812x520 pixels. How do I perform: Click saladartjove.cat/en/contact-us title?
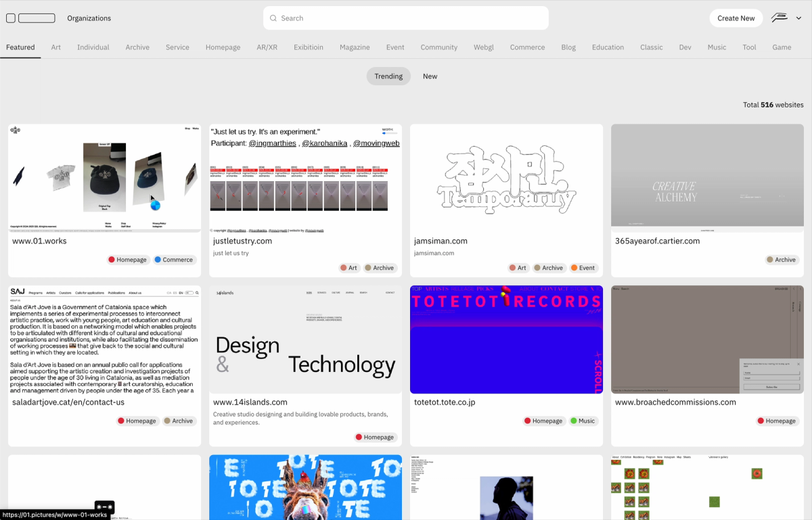tap(68, 402)
